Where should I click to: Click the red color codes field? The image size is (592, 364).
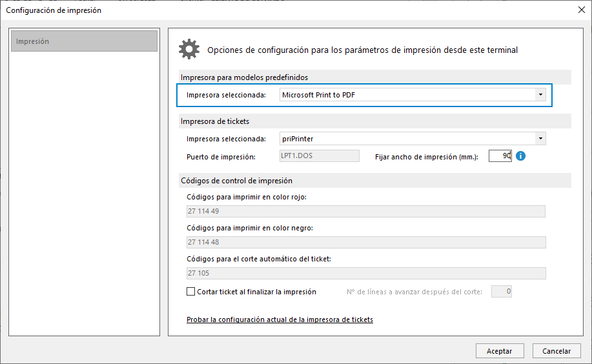point(366,211)
